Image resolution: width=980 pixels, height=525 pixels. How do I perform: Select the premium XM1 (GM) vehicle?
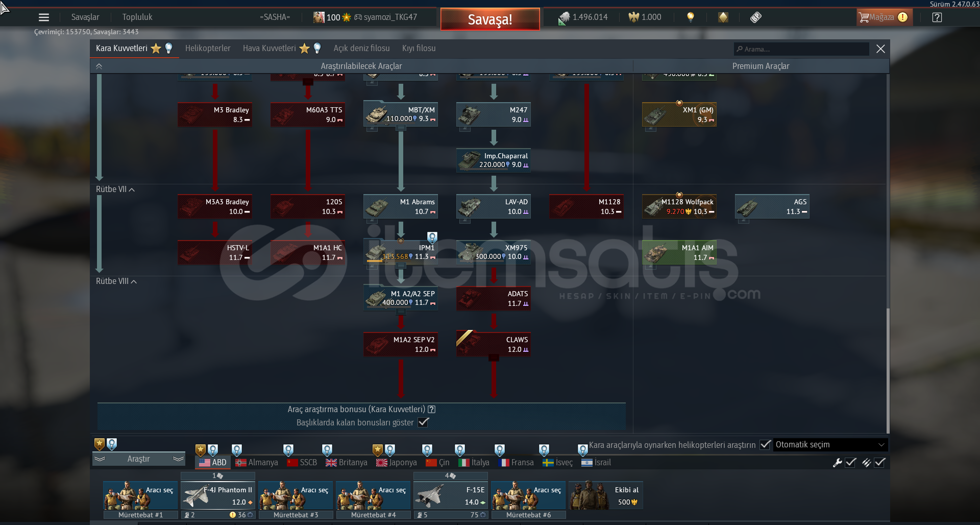pos(679,115)
